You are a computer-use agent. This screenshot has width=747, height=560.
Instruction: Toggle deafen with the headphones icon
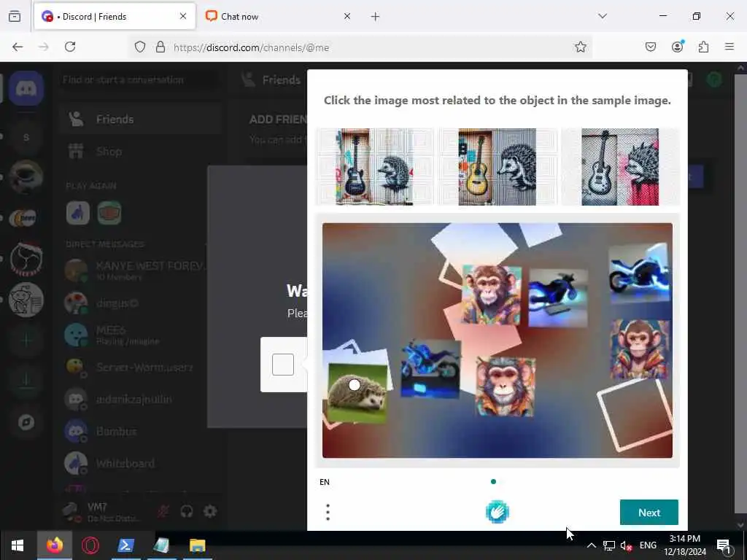coord(187,511)
